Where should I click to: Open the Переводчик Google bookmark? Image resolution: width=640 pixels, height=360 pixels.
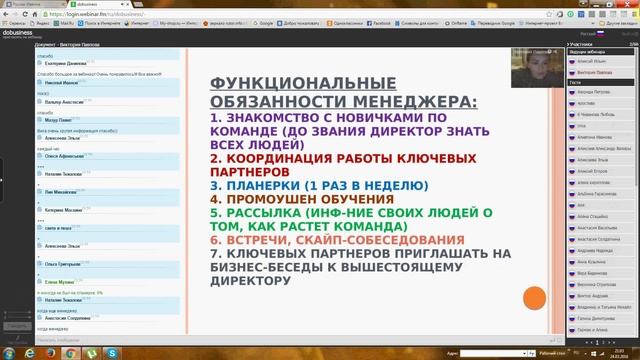pos(493,23)
